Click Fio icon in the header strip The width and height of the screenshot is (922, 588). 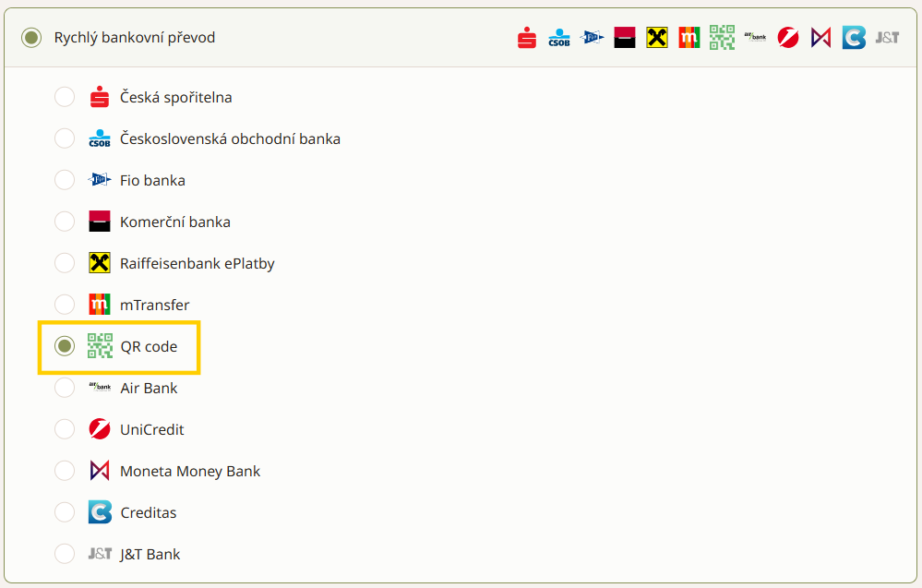pyautogui.click(x=592, y=38)
